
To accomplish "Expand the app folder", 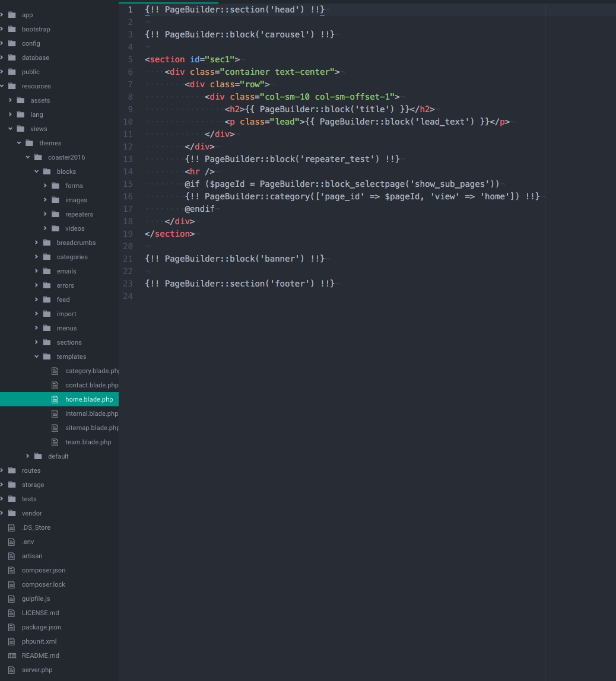I will tap(3, 15).
